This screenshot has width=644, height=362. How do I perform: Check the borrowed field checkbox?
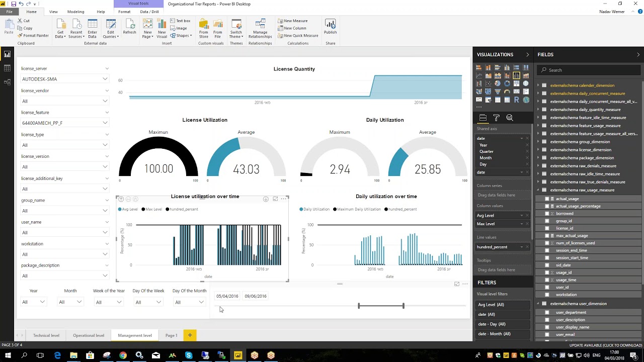coord(547,214)
